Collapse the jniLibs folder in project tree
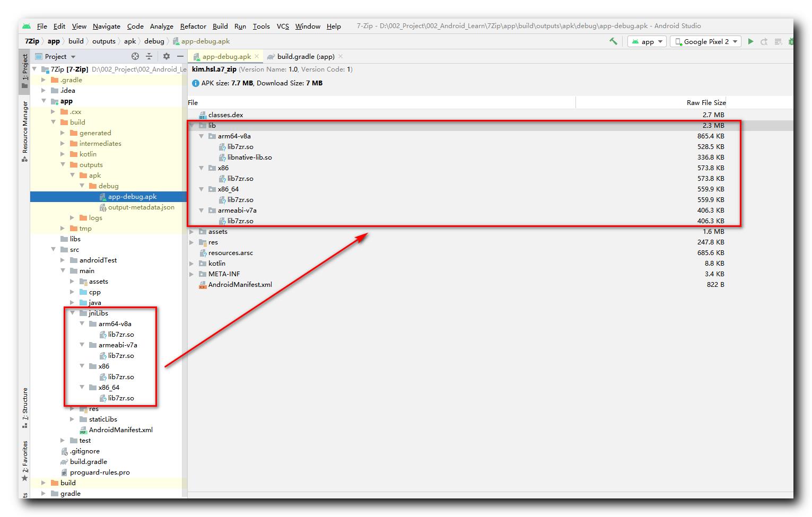The width and height of the screenshot is (812, 517). point(73,313)
